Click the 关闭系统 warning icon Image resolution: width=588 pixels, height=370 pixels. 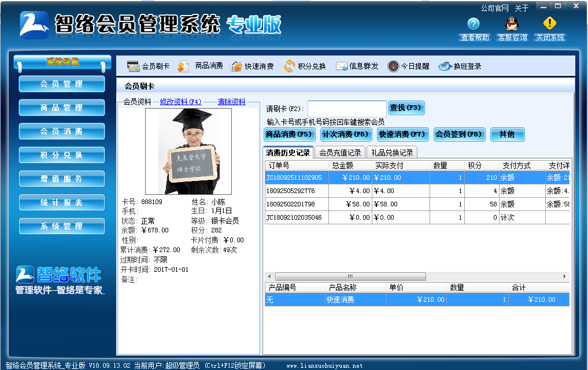click(x=549, y=24)
